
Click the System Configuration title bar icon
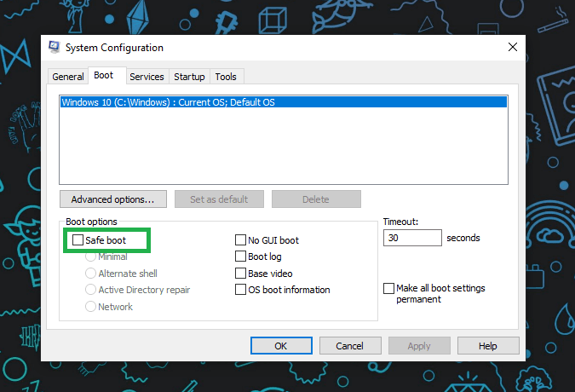[x=55, y=47]
